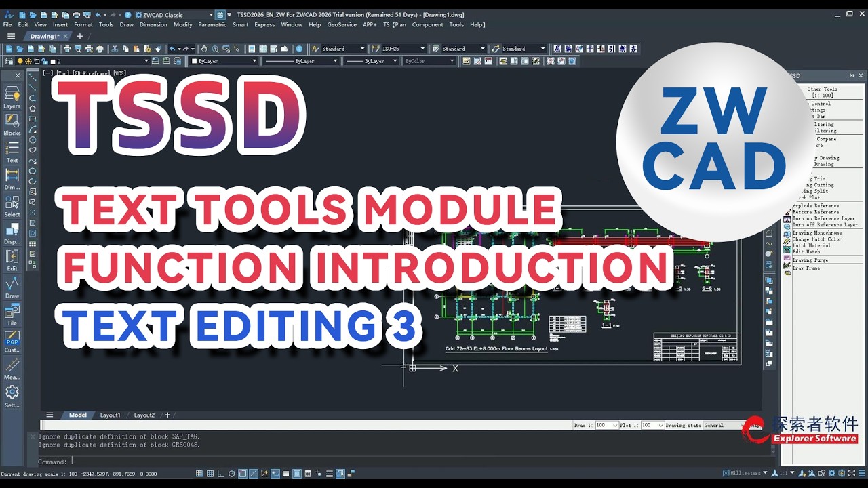
Task: Click Drawing Purge in TSSD panel
Action: (810, 260)
